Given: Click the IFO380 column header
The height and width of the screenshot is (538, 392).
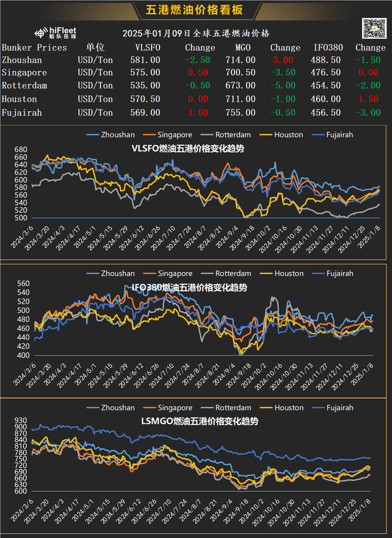Looking at the screenshot, I should 328,47.
